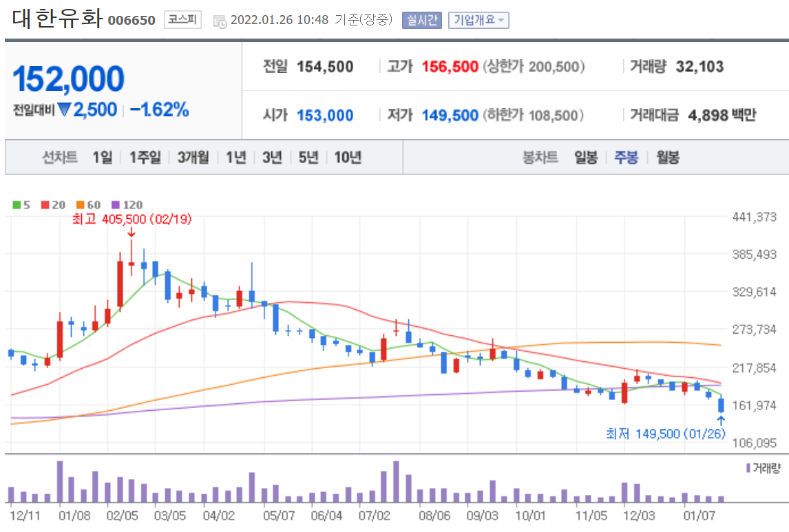Click the 거래량 value 32,103

coord(700,66)
